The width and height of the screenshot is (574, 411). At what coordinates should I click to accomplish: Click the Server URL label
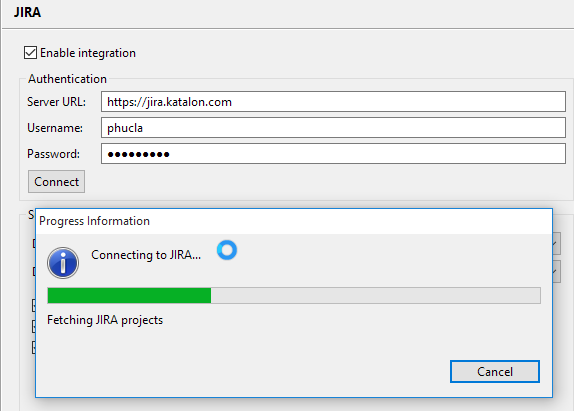[56, 102]
